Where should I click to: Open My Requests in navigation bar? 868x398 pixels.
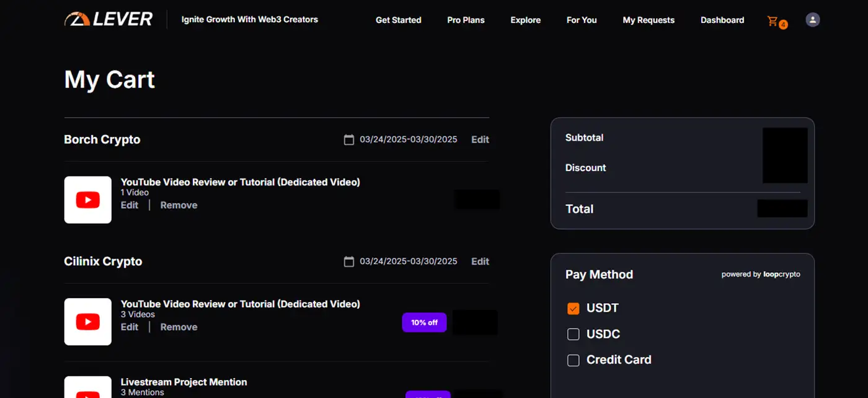click(649, 20)
